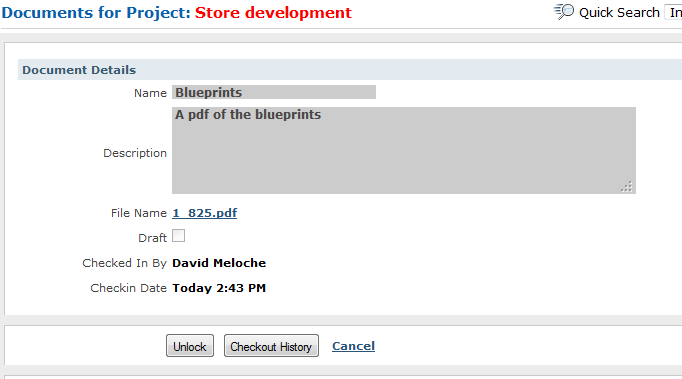This screenshot has width=682, height=379.
Task: Click the Quick Search label text
Action: click(x=619, y=13)
